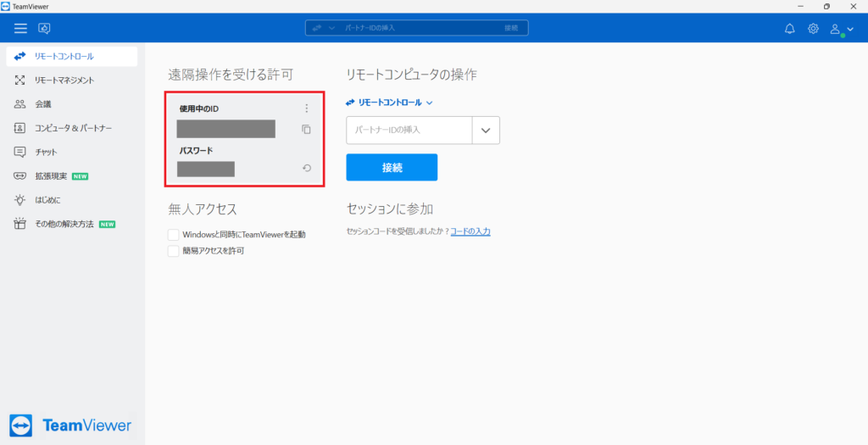
Task: Click the notification bell icon
Action: pyautogui.click(x=789, y=28)
